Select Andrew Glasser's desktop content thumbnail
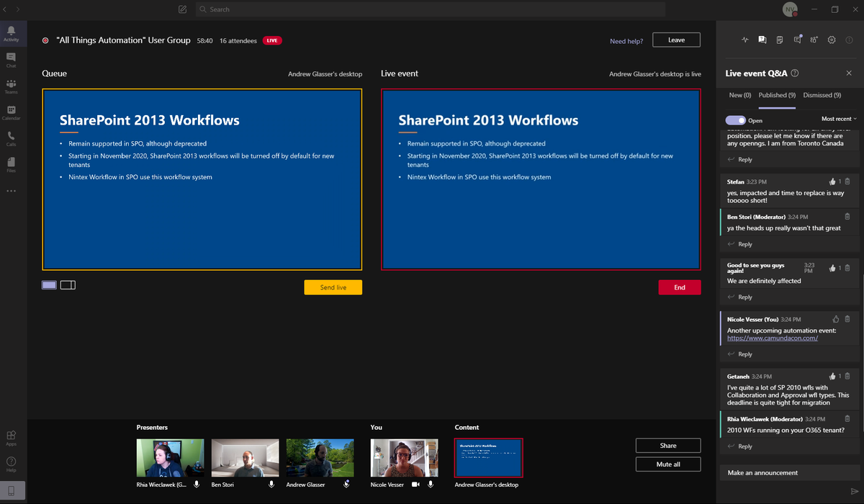The image size is (864, 504). 489,458
